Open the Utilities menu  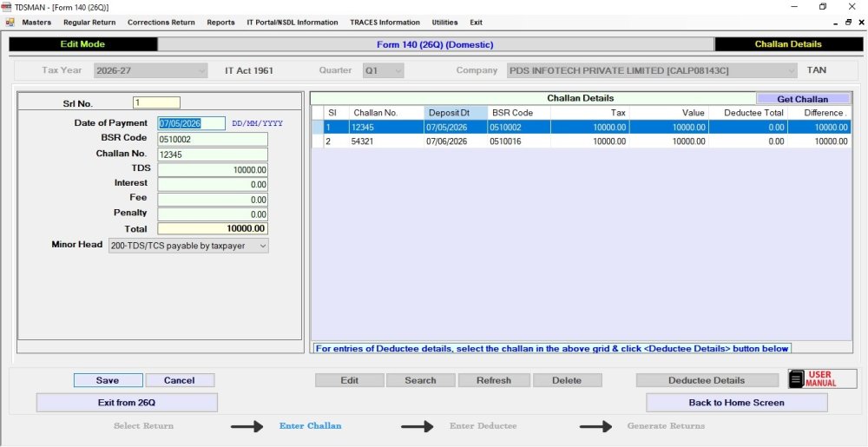444,23
